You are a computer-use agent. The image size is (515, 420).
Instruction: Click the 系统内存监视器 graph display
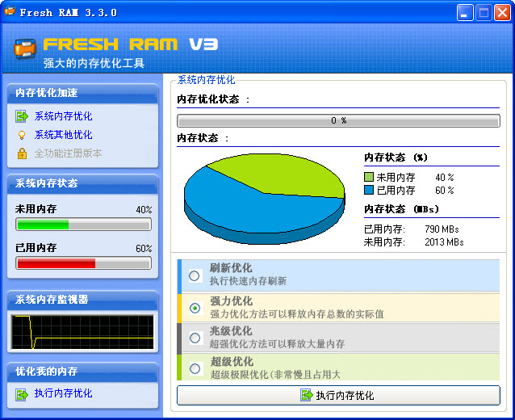[x=82, y=332]
